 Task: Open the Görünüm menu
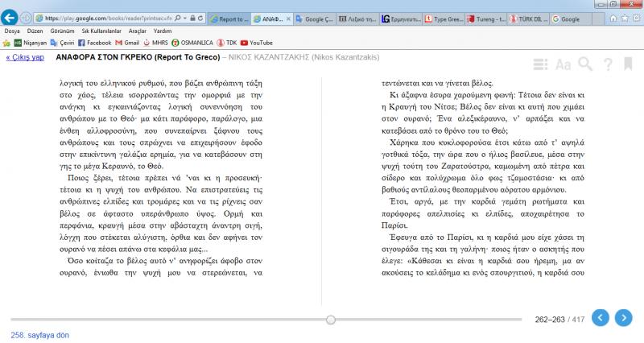(62, 31)
